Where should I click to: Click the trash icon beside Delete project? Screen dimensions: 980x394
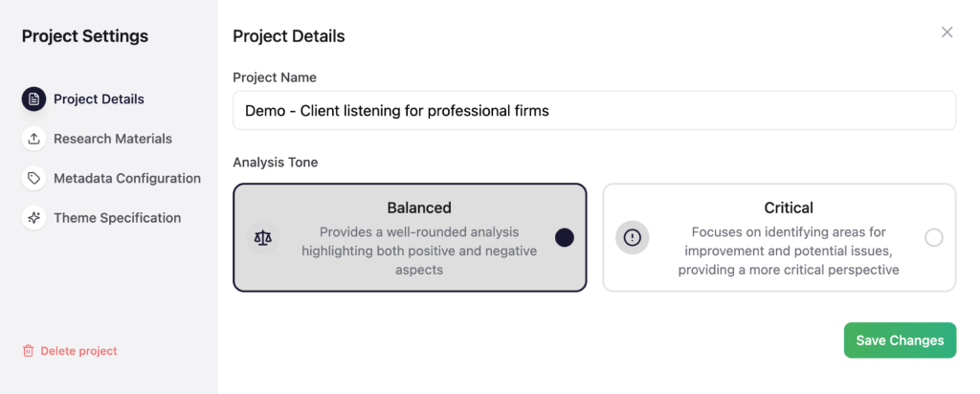coord(28,351)
